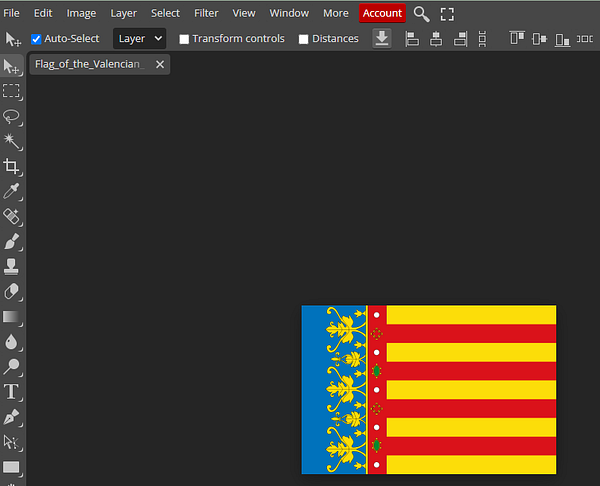
Task: Select the Crop tool
Action: pos(11,166)
